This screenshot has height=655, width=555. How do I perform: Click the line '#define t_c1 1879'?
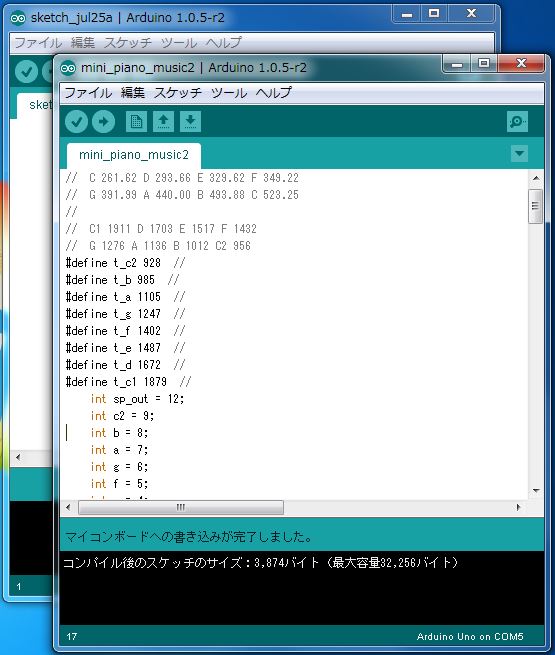(x=128, y=382)
